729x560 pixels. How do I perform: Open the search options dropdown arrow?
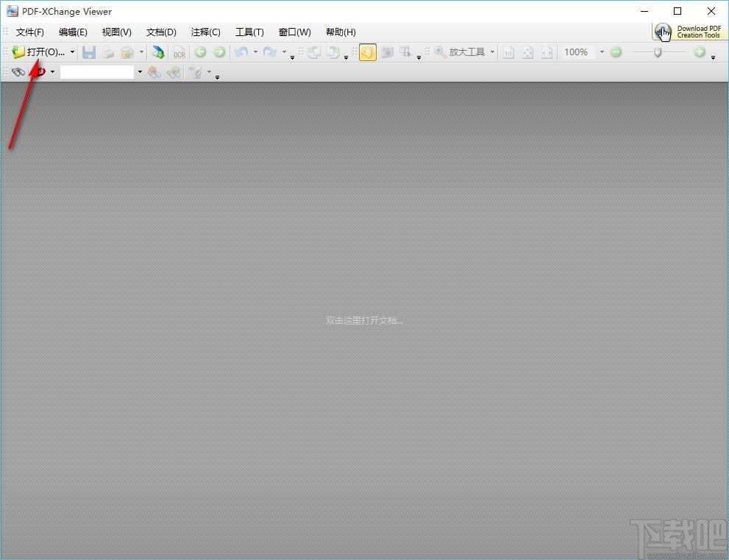(x=209, y=72)
